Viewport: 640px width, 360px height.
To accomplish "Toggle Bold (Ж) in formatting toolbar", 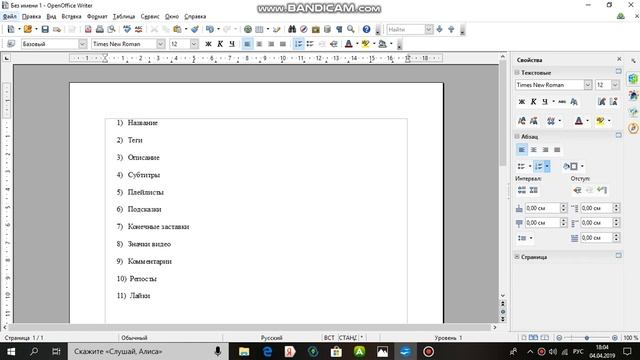I will click(208, 44).
